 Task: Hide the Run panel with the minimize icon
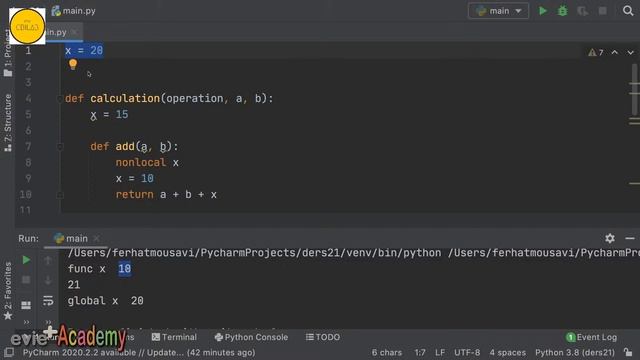630,238
